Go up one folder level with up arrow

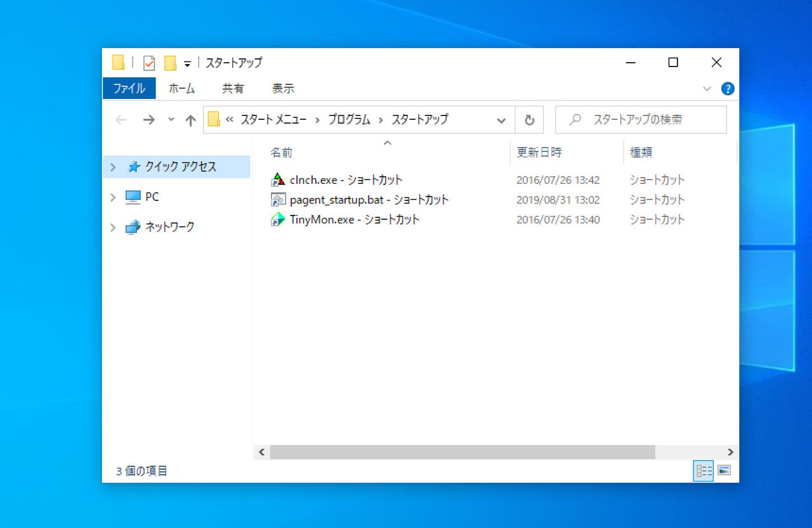point(190,120)
